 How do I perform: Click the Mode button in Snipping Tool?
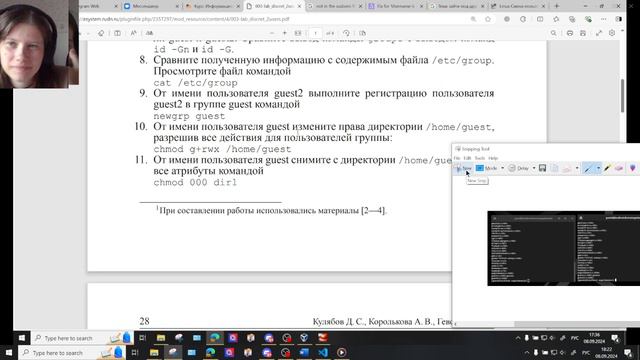click(x=487, y=168)
